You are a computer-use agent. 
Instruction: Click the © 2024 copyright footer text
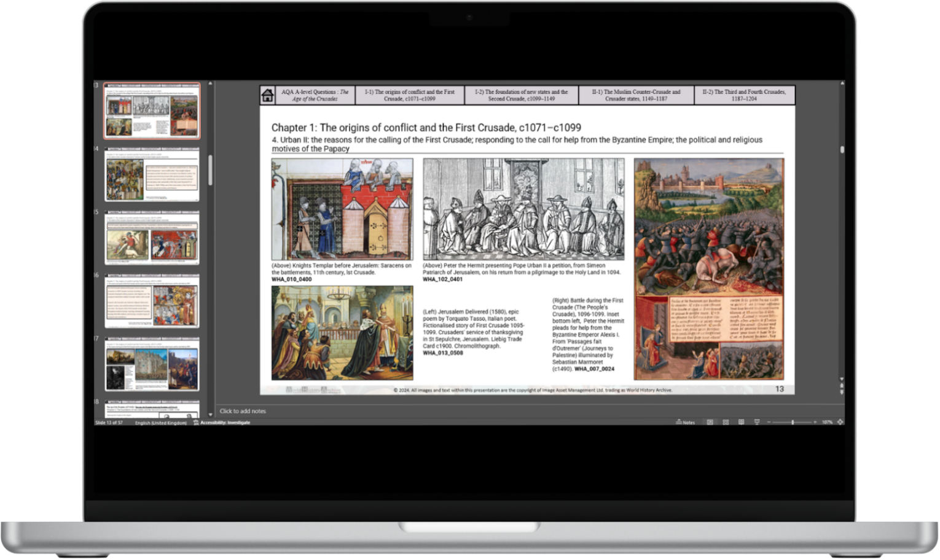pos(533,390)
